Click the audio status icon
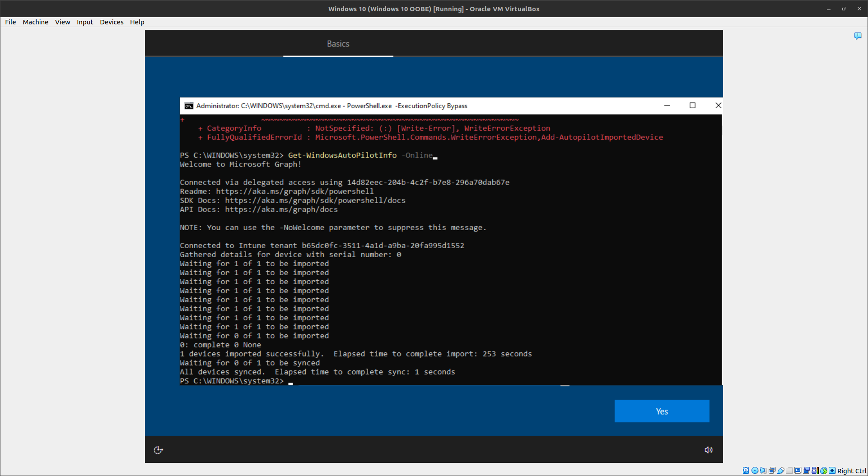This screenshot has height=476, width=868. (x=763, y=471)
